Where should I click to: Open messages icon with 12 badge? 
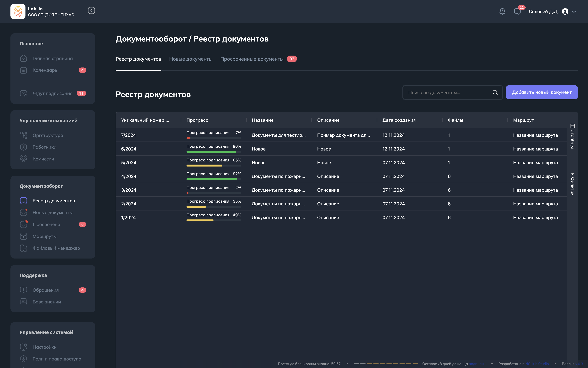tap(517, 11)
